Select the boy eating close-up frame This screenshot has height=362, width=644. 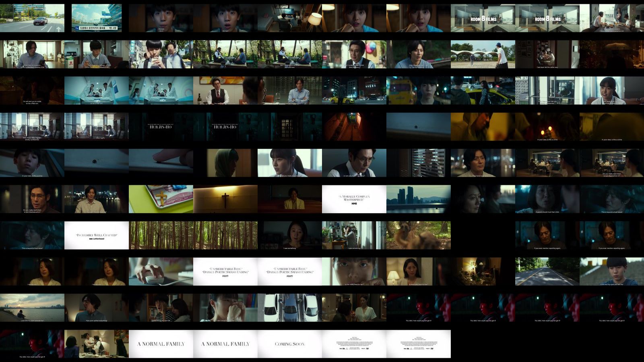tap(354, 271)
